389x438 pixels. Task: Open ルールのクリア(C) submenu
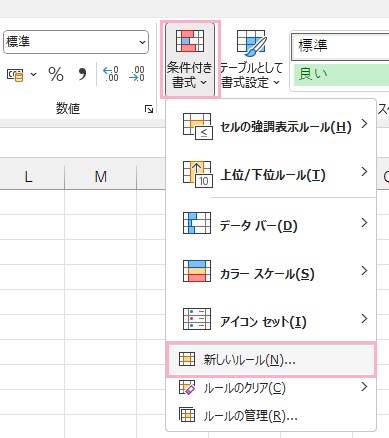[271, 388]
